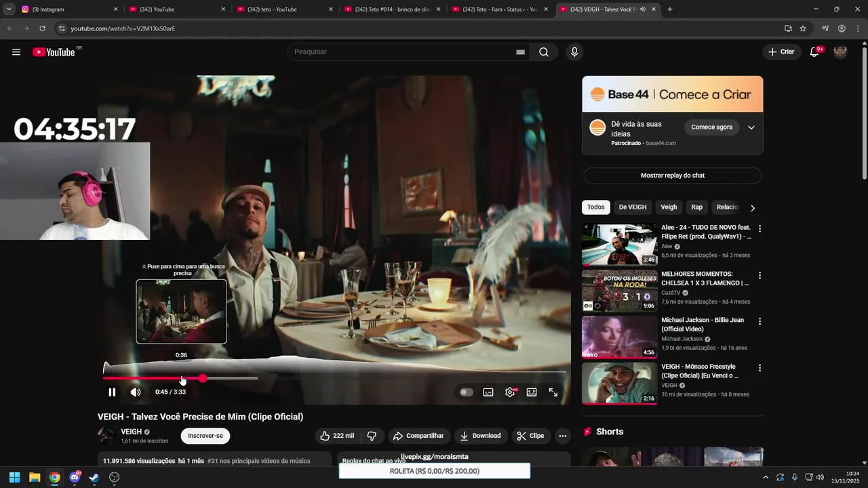
Task: Open YouTube notifications bell
Action: pos(815,52)
